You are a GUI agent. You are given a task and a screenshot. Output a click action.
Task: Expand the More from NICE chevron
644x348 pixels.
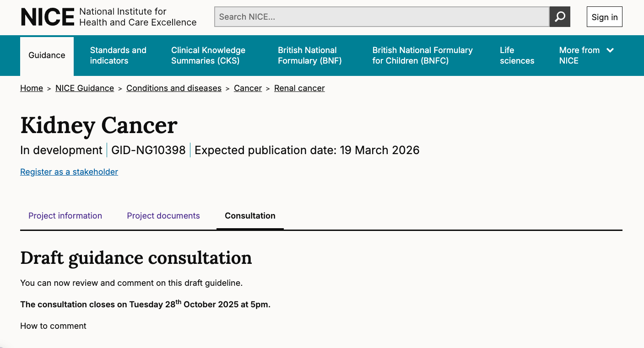[610, 50]
